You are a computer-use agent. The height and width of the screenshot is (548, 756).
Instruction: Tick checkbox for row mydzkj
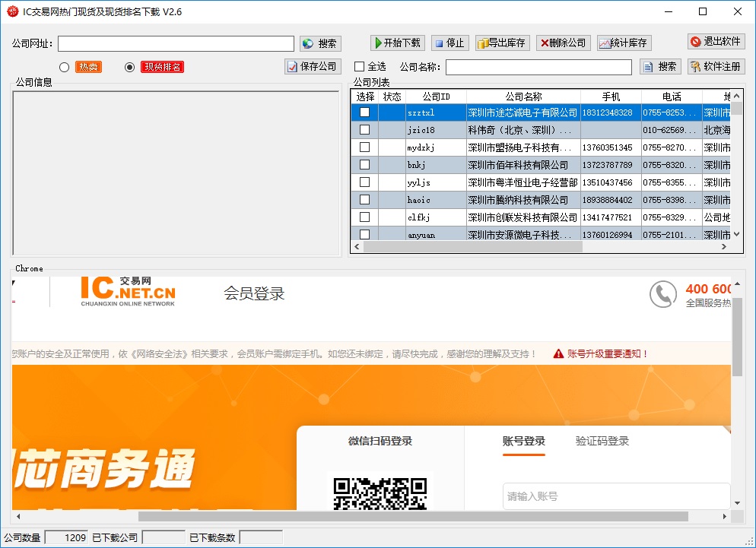tap(365, 147)
